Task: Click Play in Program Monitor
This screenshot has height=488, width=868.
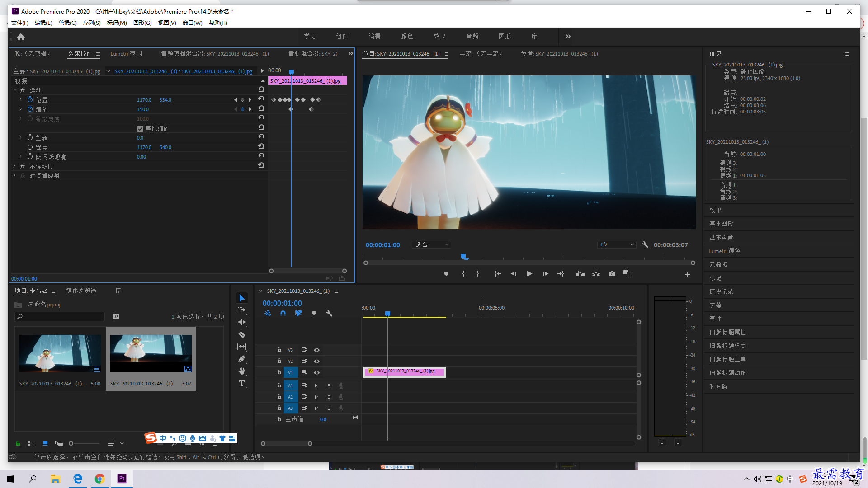Action: click(x=529, y=274)
